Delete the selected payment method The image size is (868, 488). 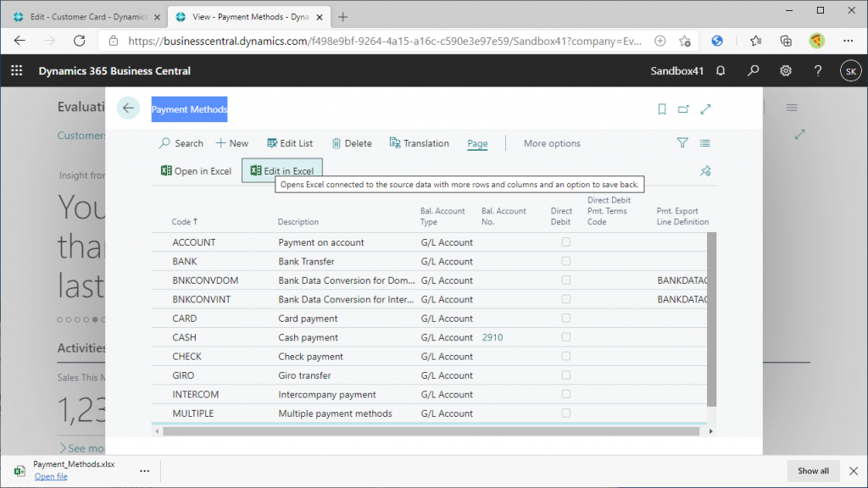click(352, 143)
